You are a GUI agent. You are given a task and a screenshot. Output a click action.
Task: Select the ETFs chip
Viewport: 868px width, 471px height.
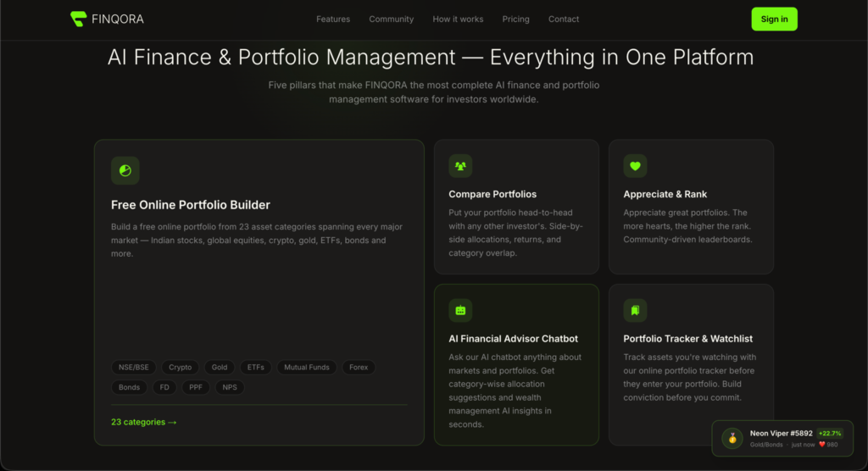(x=256, y=368)
